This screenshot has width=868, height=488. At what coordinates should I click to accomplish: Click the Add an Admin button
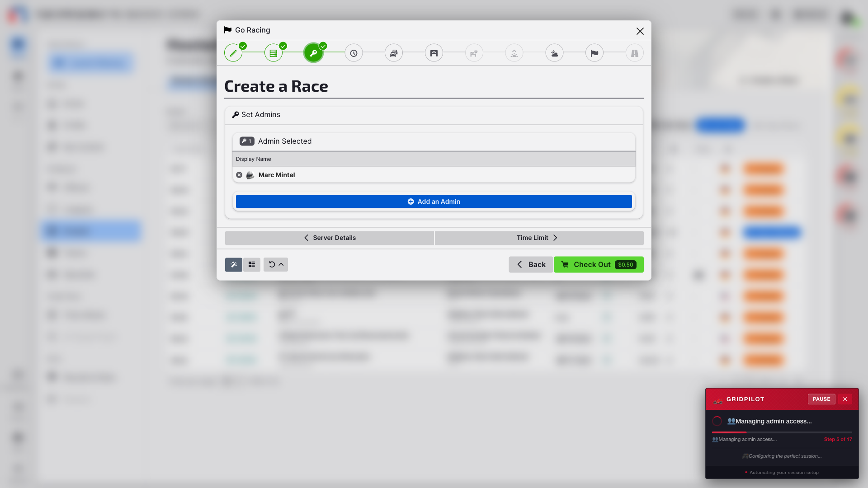coord(434,202)
